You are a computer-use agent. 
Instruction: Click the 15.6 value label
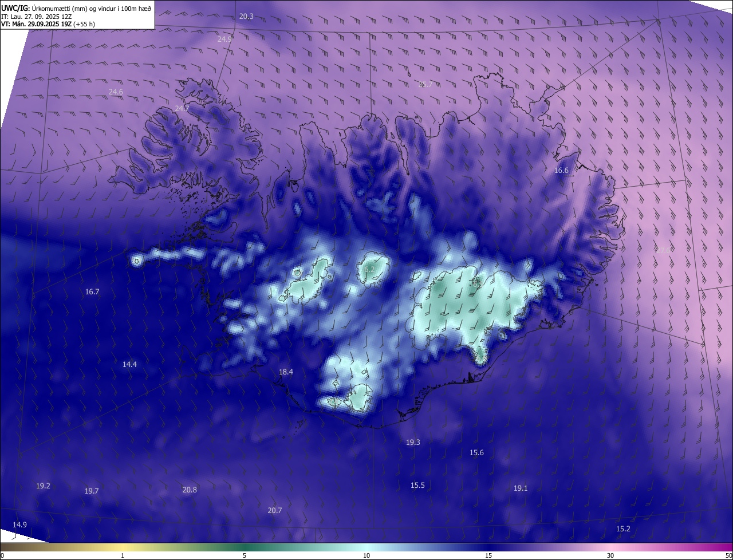click(x=476, y=453)
